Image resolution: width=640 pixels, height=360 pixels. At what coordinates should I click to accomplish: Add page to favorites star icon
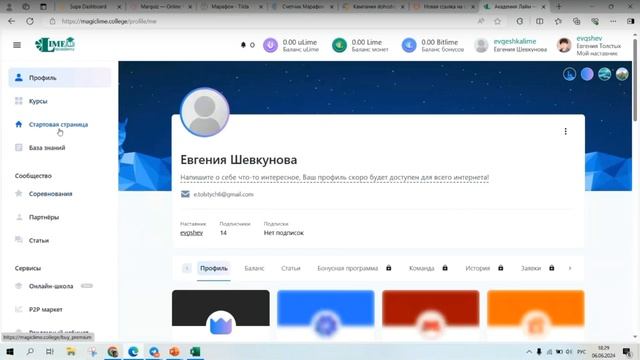click(497, 21)
